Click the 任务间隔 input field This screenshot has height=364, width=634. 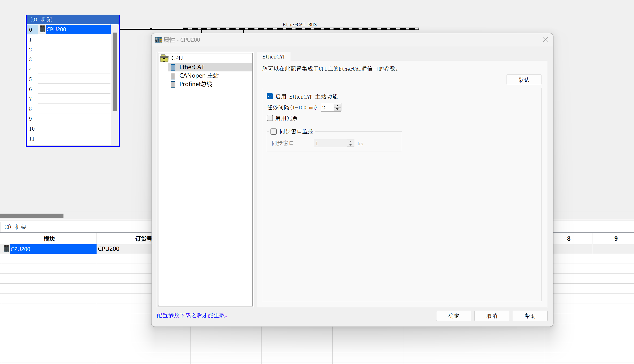(327, 108)
